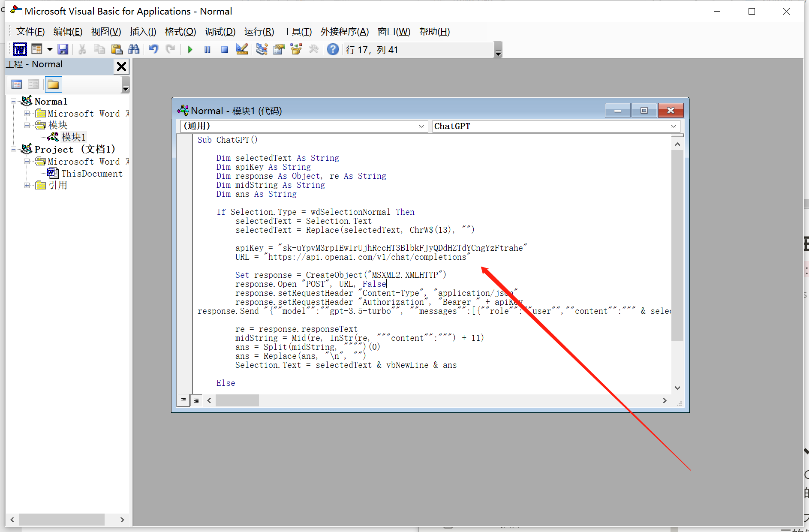Screen dimensions: 809x532
Task: Select ThisDocument in project tree
Action: pos(91,174)
